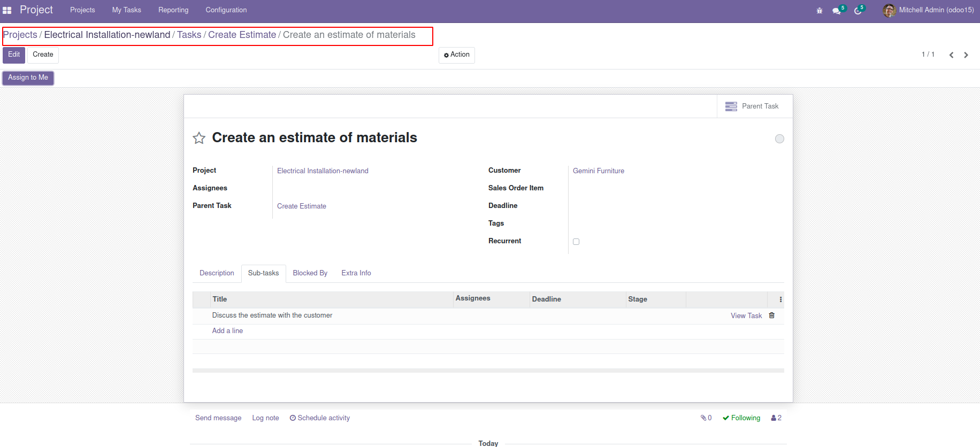Open the Extra Info tab

pyautogui.click(x=356, y=273)
